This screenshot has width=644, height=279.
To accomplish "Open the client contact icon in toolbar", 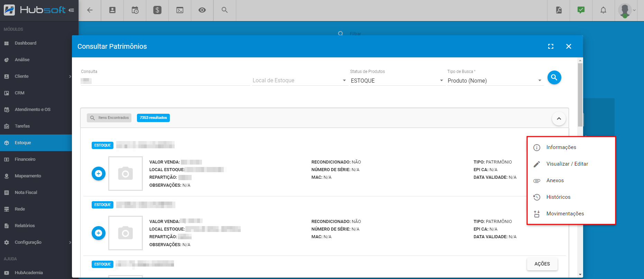I will pos(112,10).
